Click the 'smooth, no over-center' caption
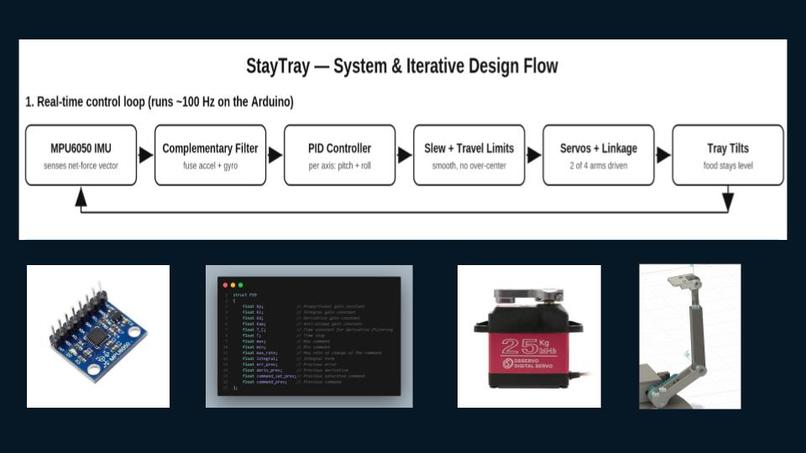 coord(469,166)
